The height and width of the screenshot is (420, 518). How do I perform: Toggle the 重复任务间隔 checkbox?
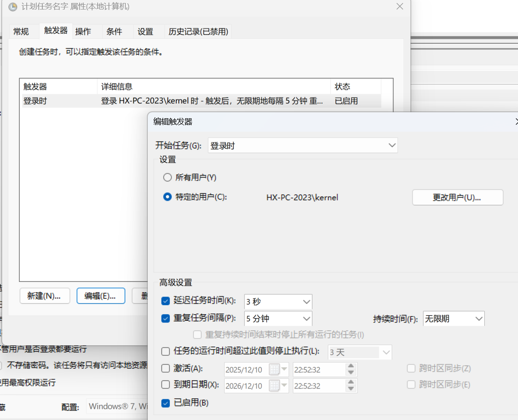coord(165,319)
